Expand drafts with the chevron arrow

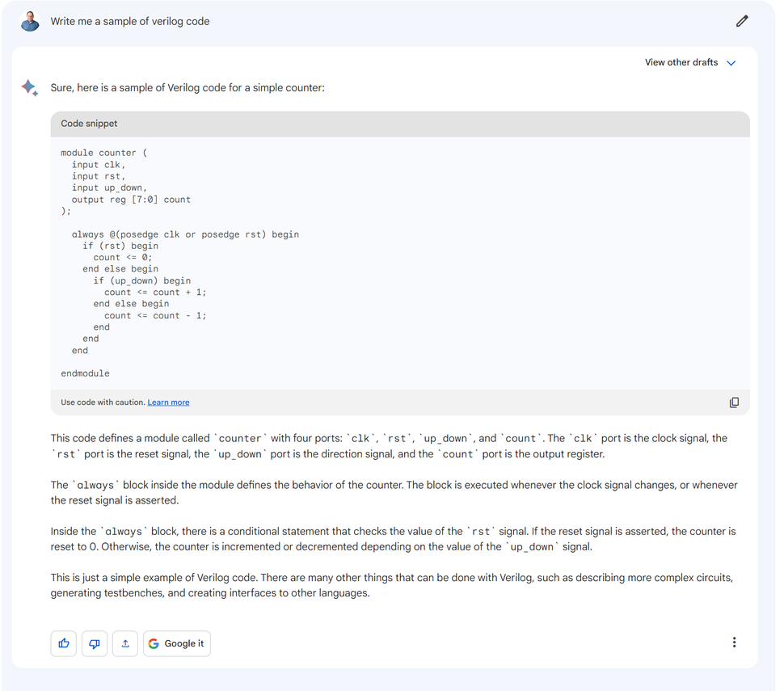pos(731,63)
